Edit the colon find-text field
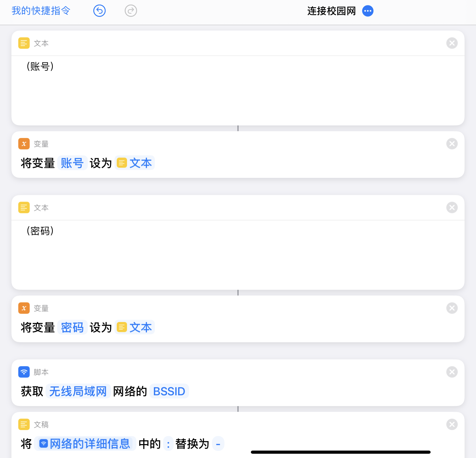Screen dimensions: 476x458 coord(168,444)
